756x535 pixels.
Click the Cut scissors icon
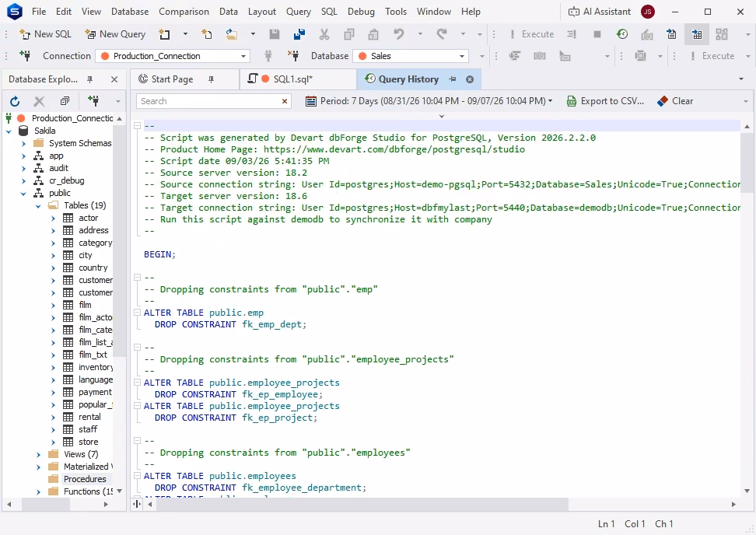click(324, 34)
